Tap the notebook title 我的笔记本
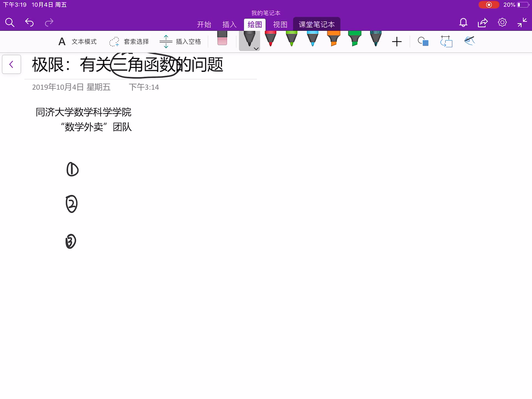The height and width of the screenshot is (399, 532). click(266, 13)
